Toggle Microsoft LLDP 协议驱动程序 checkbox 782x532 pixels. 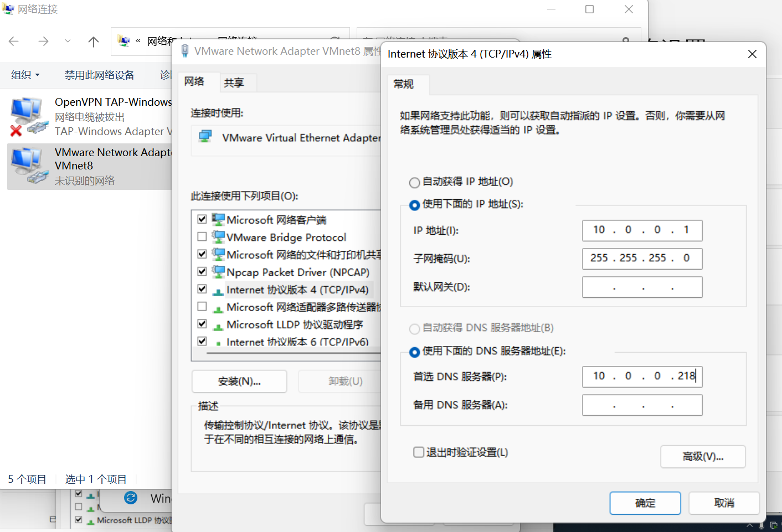(x=202, y=324)
